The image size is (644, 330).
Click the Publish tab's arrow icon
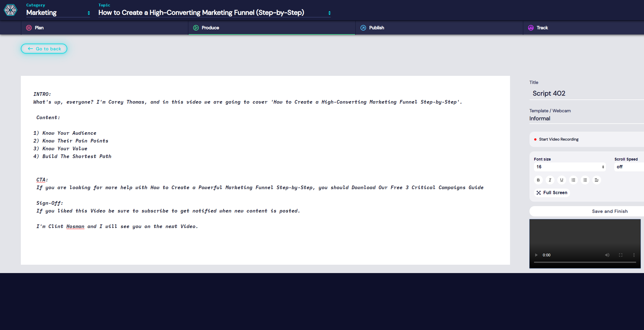click(363, 28)
